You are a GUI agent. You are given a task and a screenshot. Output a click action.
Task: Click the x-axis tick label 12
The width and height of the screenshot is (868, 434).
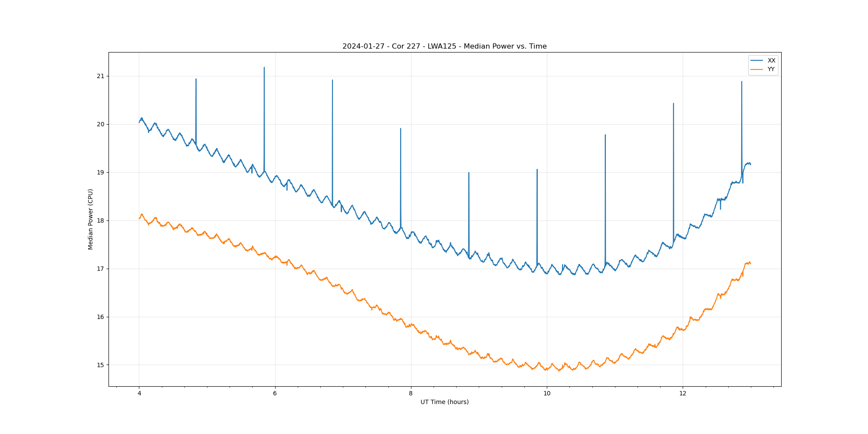[683, 394]
